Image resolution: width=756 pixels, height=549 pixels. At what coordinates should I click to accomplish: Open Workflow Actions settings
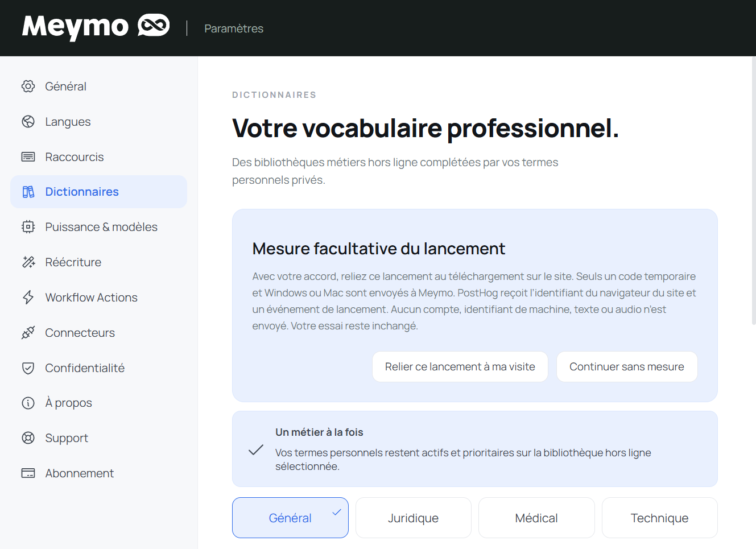pyautogui.click(x=98, y=298)
